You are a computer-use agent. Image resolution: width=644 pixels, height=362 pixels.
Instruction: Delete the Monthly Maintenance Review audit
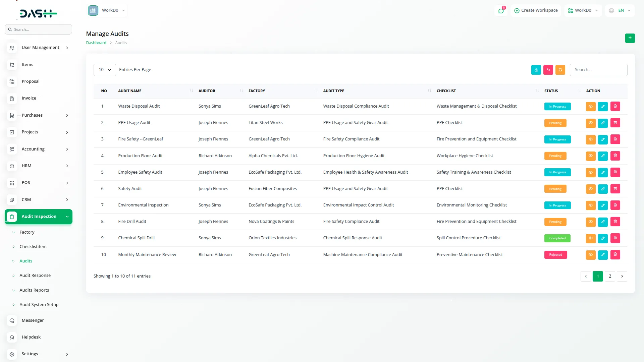coord(615,255)
